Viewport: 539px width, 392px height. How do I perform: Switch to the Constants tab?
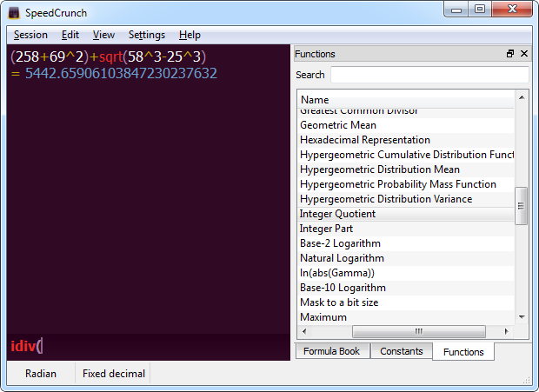tap(401, 351)
